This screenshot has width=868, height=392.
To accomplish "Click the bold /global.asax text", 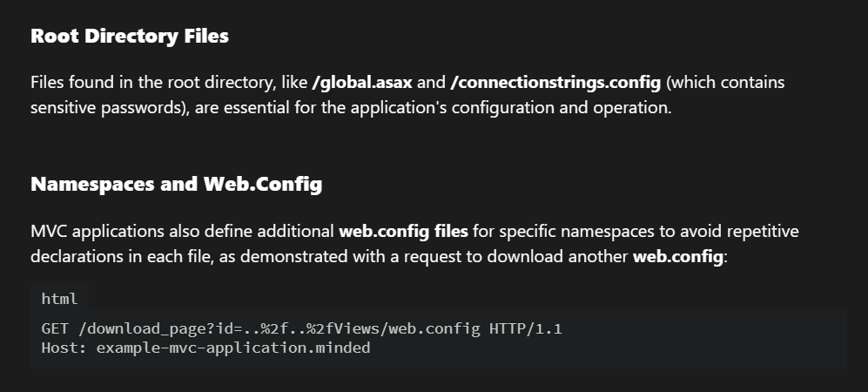I will (361, 83).
